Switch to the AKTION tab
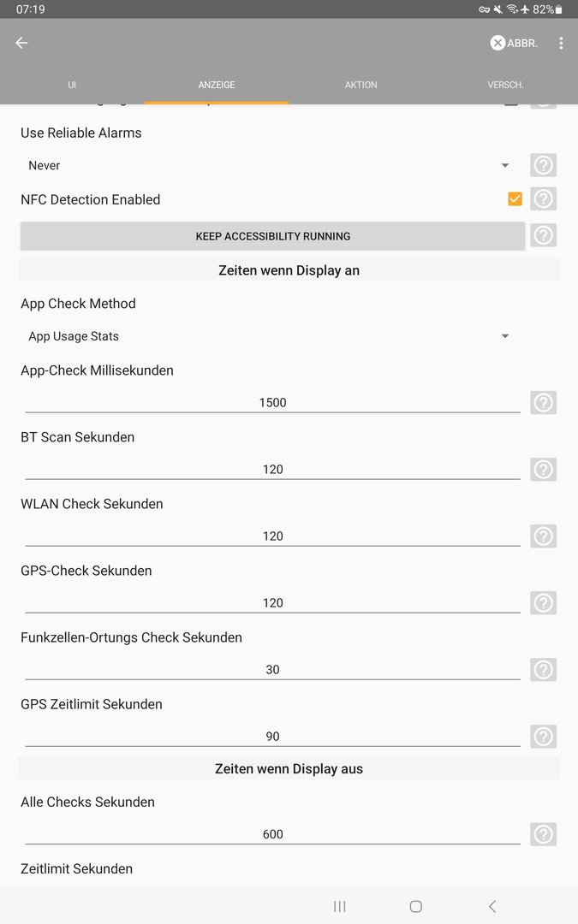Image resolution: width=578 pixels, height=924 pixels. [361, 85]
